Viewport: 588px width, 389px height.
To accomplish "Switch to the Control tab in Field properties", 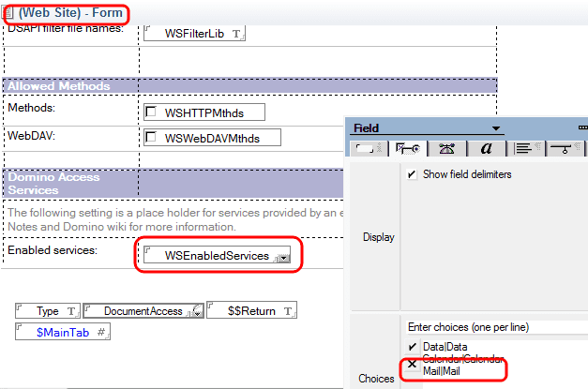I will tap(406, 147).
